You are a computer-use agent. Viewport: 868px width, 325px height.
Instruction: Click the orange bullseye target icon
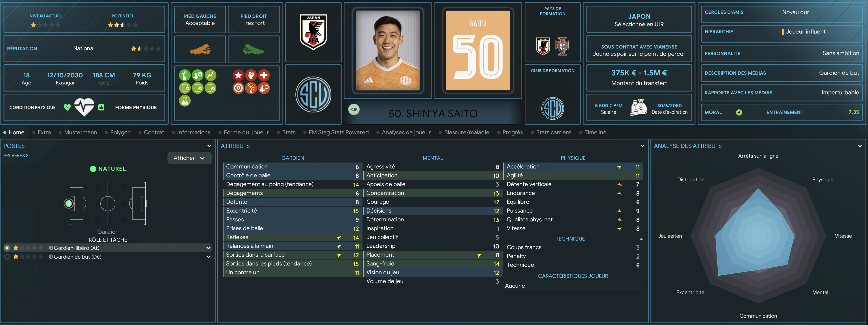click(x=238, y=88)
